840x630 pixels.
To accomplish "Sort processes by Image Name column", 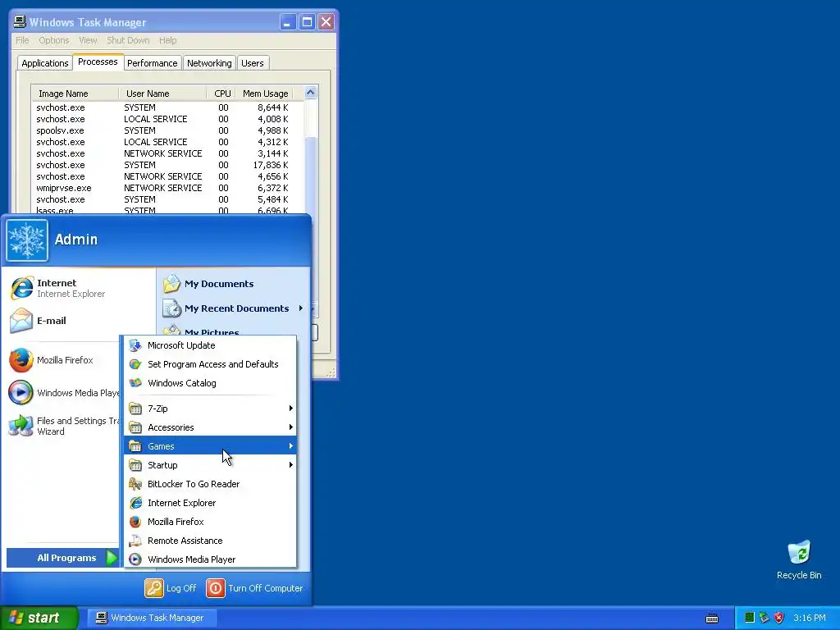I will click(75, 94).
